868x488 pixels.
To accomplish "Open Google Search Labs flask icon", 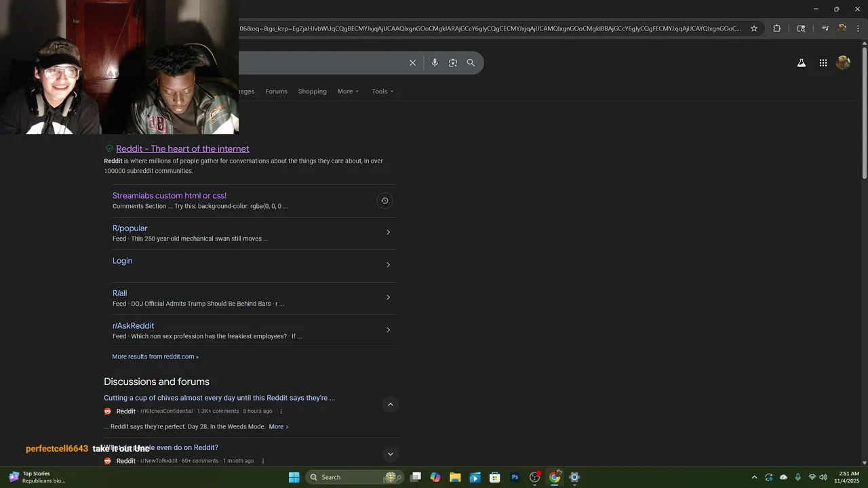I will click(x=801, y=63).
